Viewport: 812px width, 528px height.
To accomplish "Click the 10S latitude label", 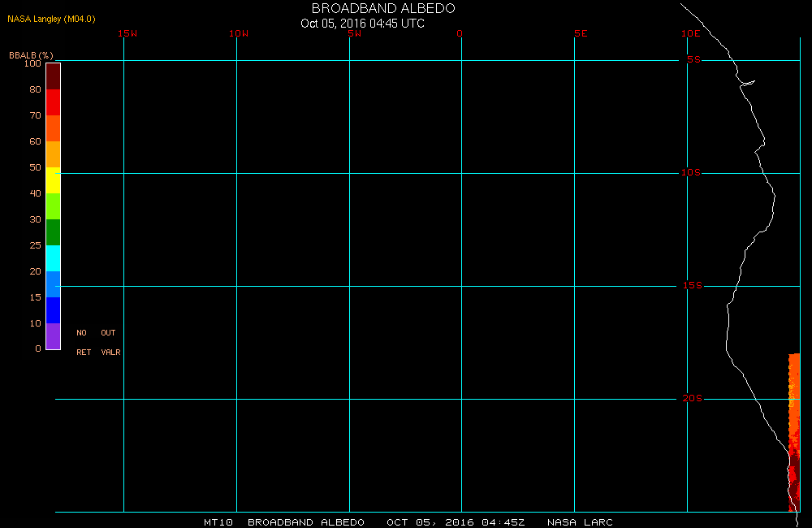I will (691, 172).
